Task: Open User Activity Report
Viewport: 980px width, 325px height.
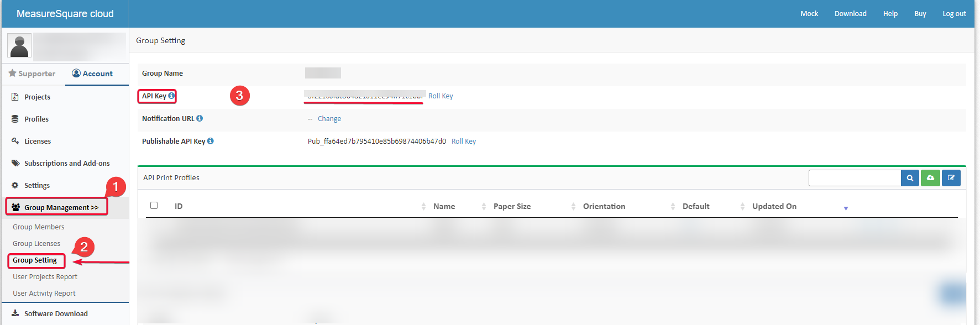Action: tap(44, 293)
